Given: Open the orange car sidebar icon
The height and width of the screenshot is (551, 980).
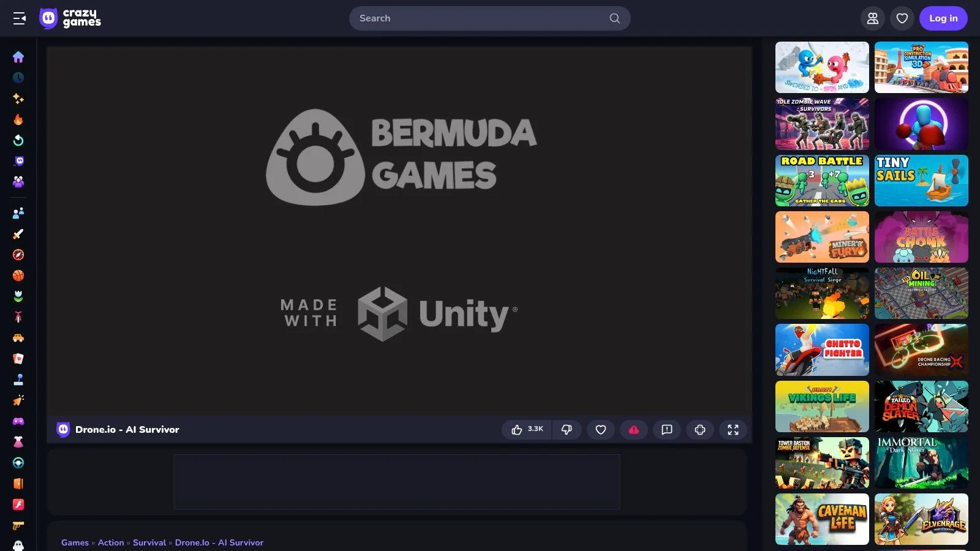Looking at the screenshot, I should [x=18, y=338].
